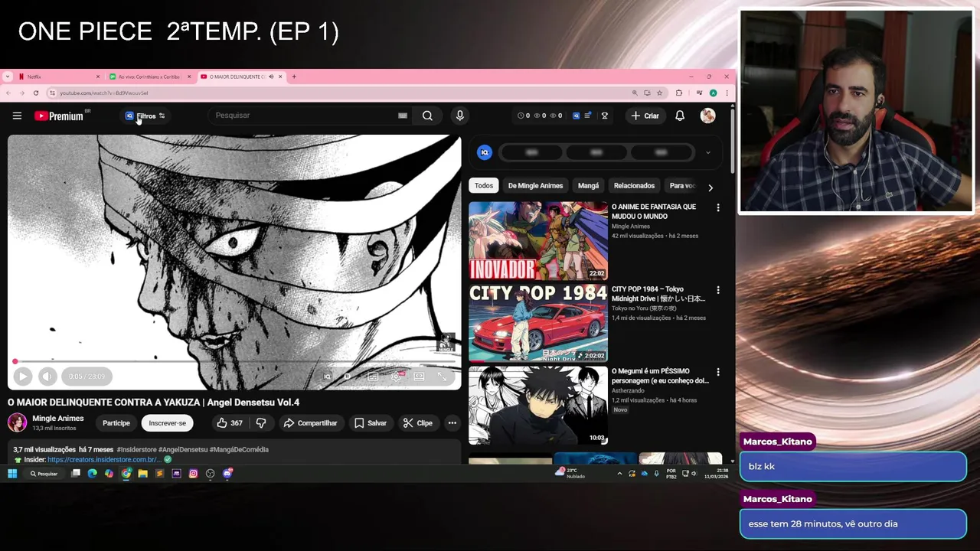Expand the vidIQ panel chevron
Image resolution: width=980 pixels, height=551 pixels.
click(707, 153)
